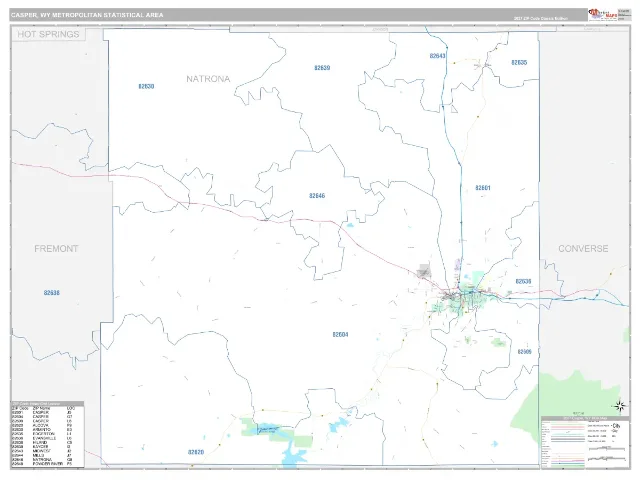Click ZIP code 82630 on the map
The image size is (640, 480).
point(146,87)
